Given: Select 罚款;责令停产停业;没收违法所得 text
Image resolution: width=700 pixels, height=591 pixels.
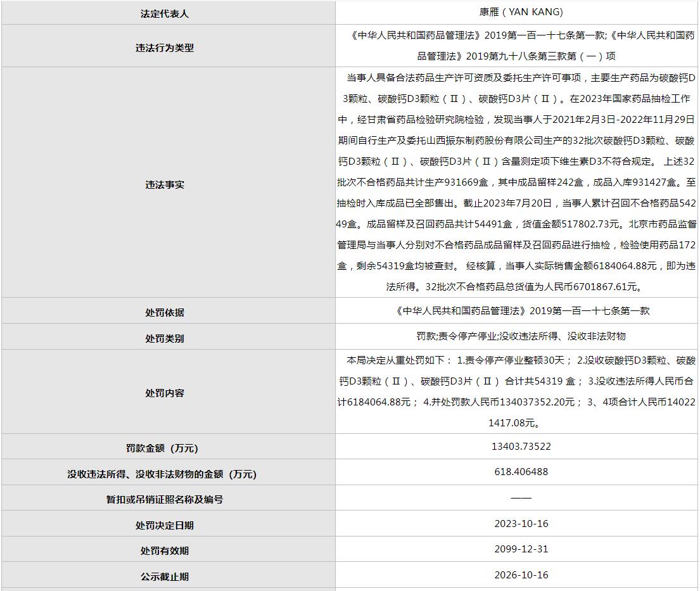Looking at the screenshot, I should click(x=521, y=336).
